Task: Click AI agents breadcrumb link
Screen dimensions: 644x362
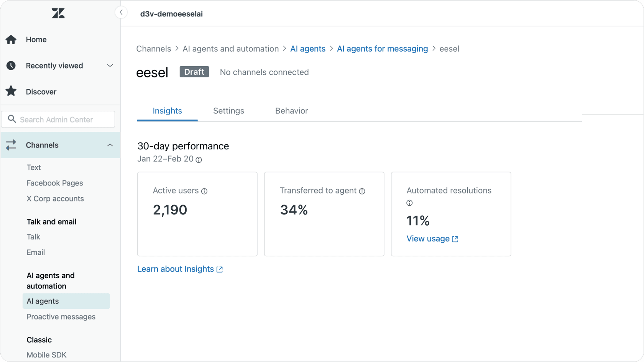Action: pos(308,49)
